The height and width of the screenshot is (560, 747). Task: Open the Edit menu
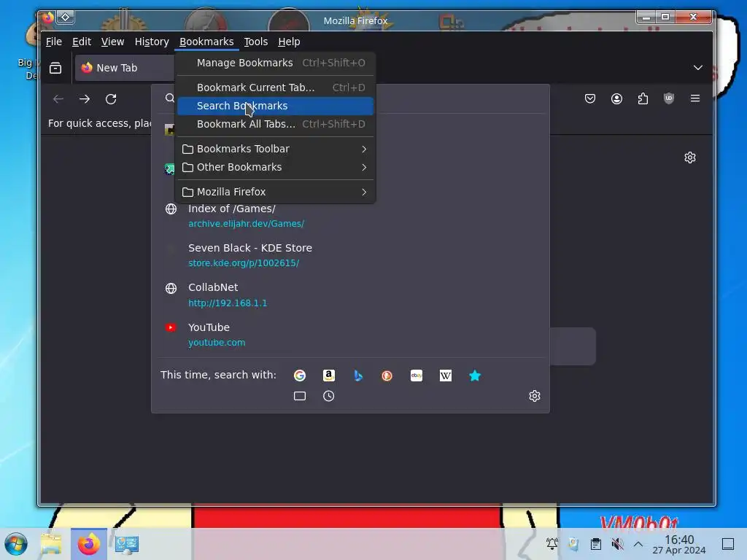tap(82, 42)
